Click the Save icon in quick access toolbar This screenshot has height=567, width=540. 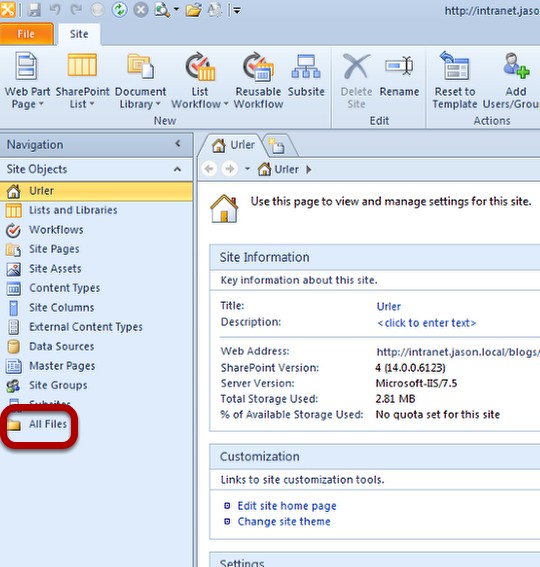(34, 10)
